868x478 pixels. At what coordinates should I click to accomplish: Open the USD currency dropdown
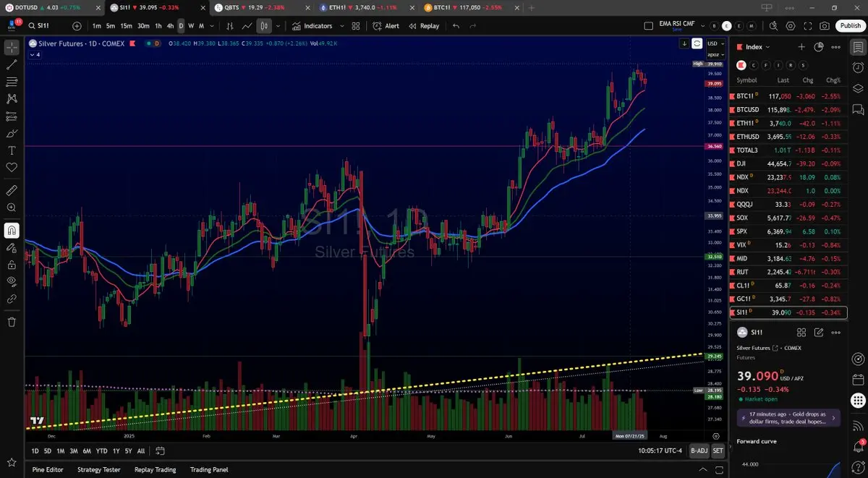(715, 43)
